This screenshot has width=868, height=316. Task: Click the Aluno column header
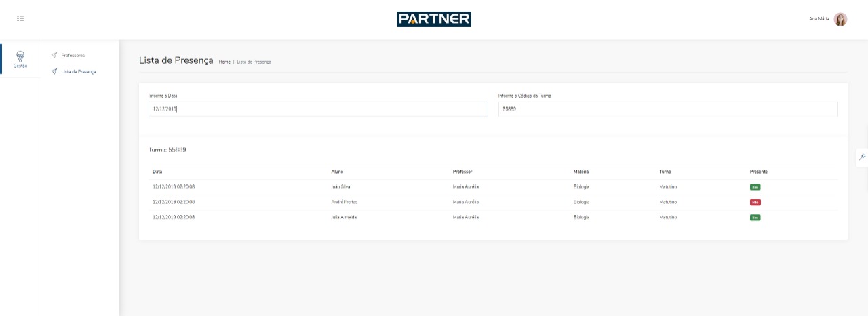click(337, 172)
